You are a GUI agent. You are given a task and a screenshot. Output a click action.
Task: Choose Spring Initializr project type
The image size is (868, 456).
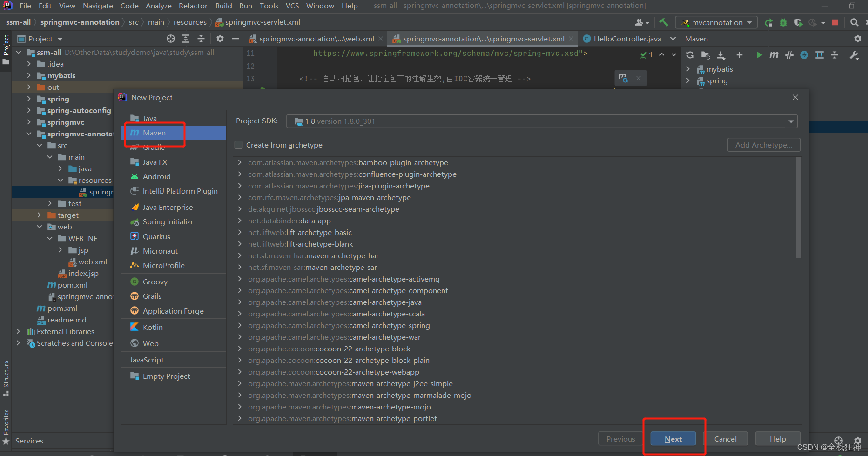(174, 222)
